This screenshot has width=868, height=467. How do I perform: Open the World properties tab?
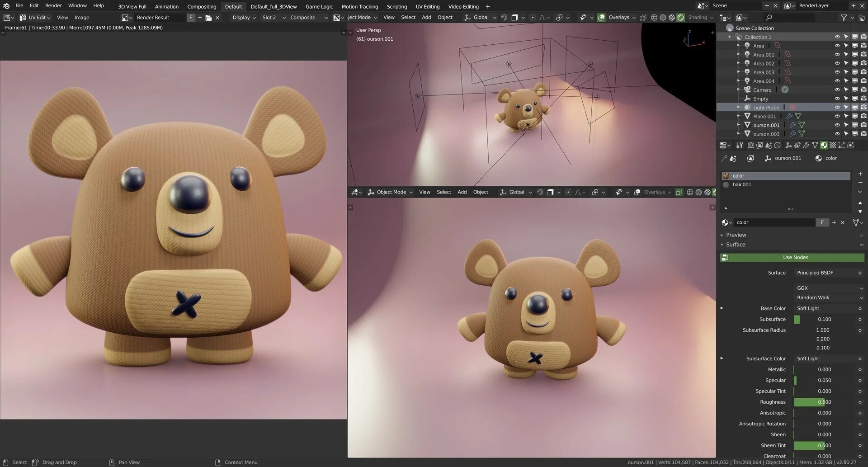pos(778,145)
